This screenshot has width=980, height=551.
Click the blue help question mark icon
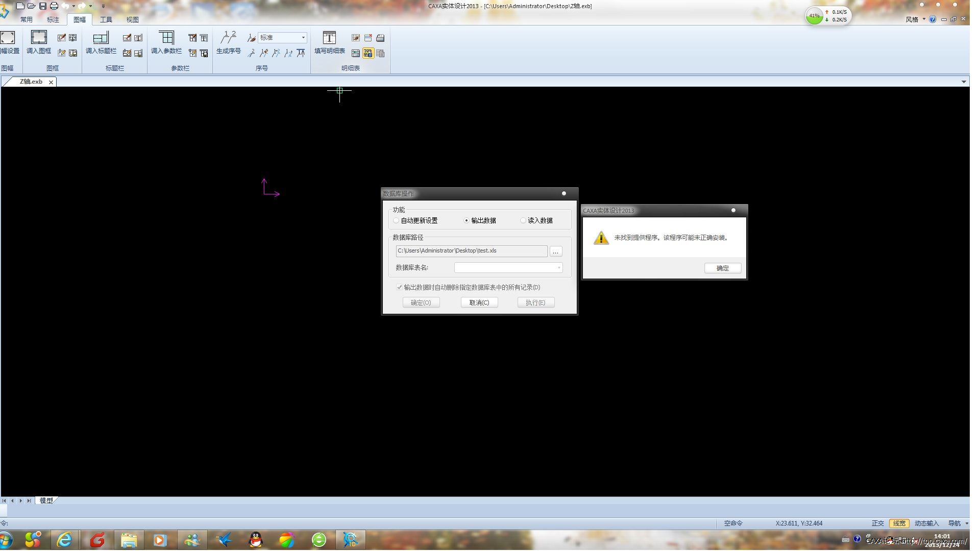933,19
